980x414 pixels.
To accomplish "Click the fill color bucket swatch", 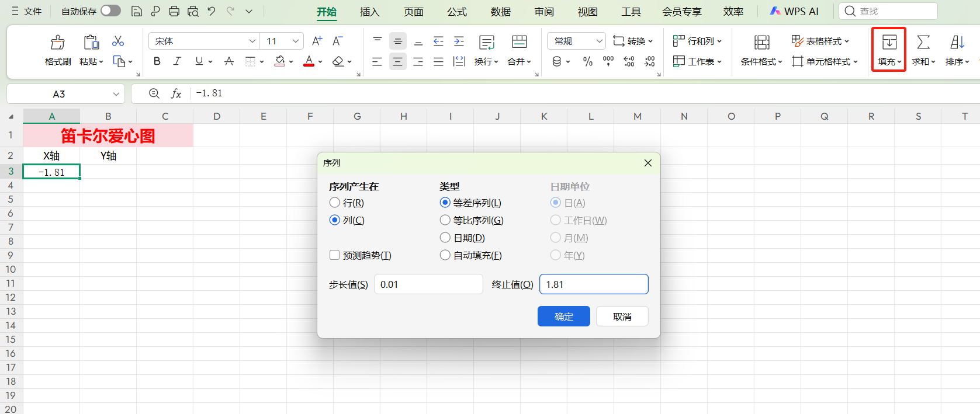I will point(280,61).
